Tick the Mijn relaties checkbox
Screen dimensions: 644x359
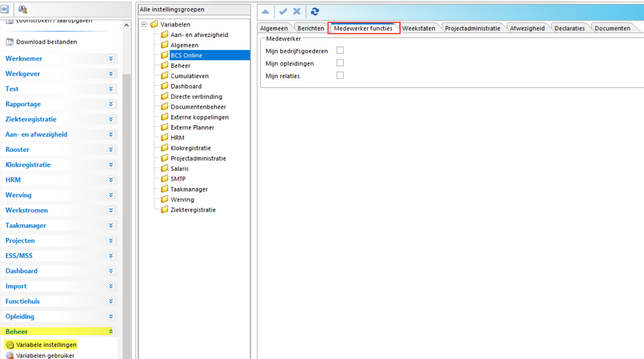[x=340, y=75]
